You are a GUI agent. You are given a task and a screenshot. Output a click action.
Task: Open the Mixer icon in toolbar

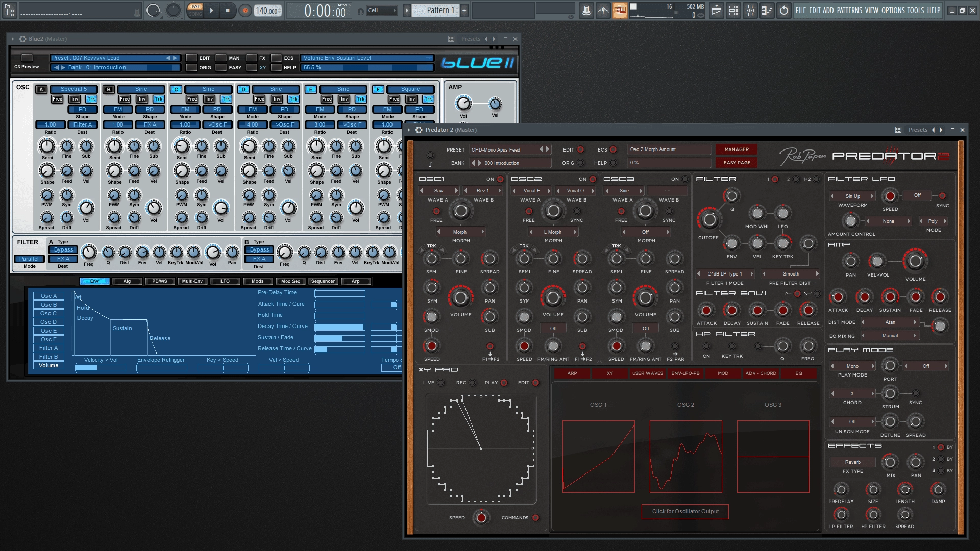point(750,10)
